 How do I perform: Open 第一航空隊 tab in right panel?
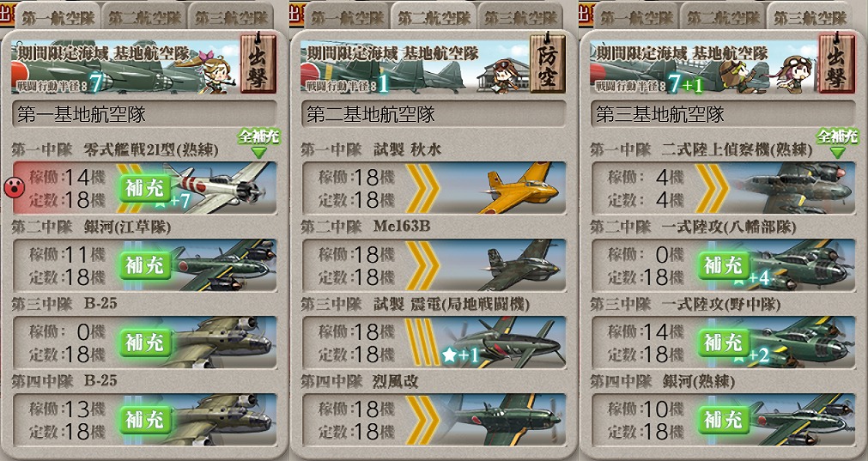pyautogui.click(x=636, y=18)
